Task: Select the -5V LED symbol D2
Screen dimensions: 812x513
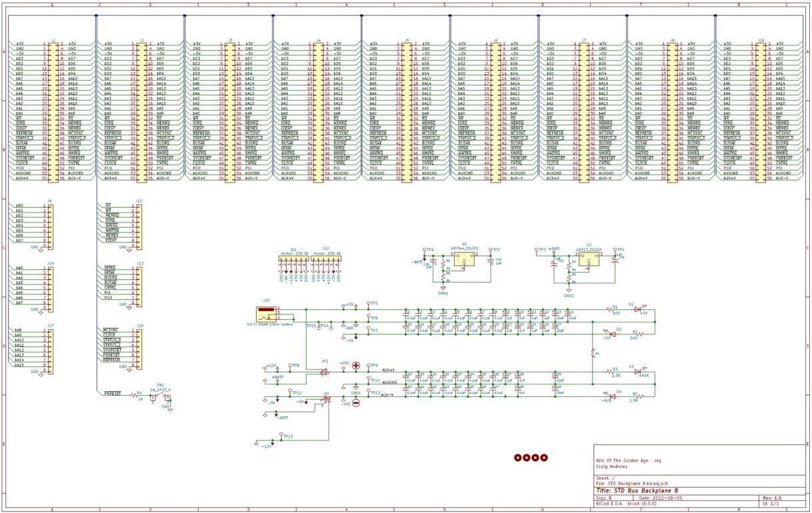Action: tap(613, 334)
